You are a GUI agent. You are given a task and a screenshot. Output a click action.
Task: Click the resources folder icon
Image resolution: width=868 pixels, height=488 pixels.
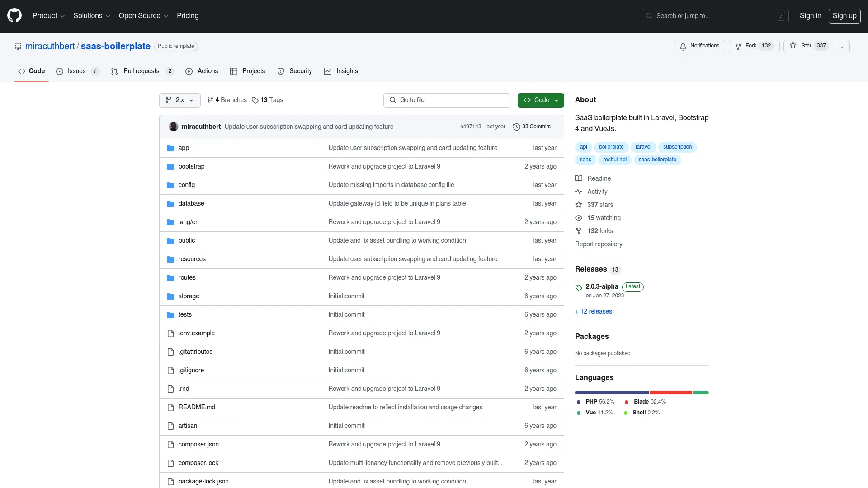click(170, 259)
